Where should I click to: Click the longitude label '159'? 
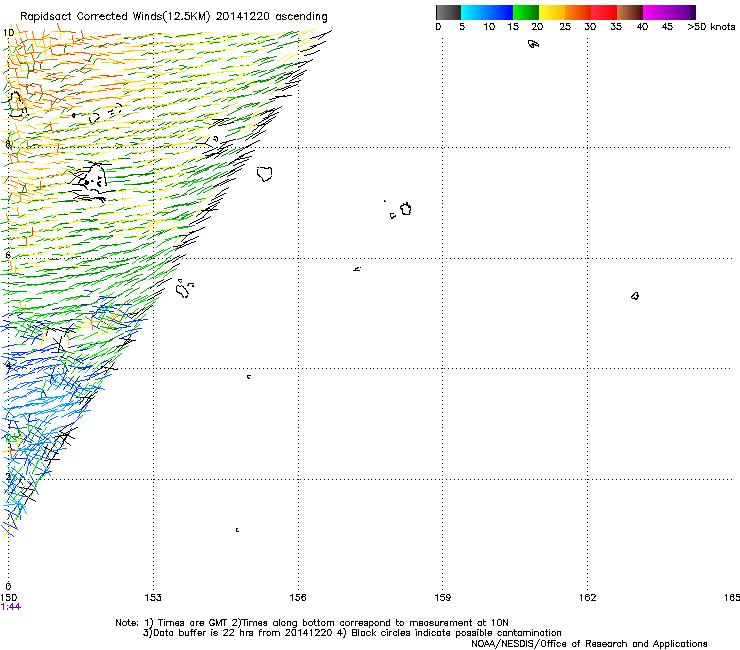point(443,598)
